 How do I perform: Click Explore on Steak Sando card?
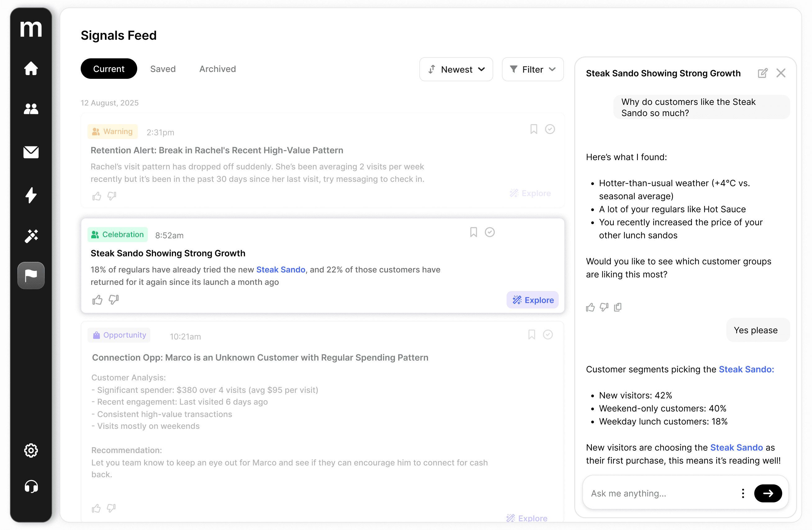pyautogui.click(x=532, y=300)
